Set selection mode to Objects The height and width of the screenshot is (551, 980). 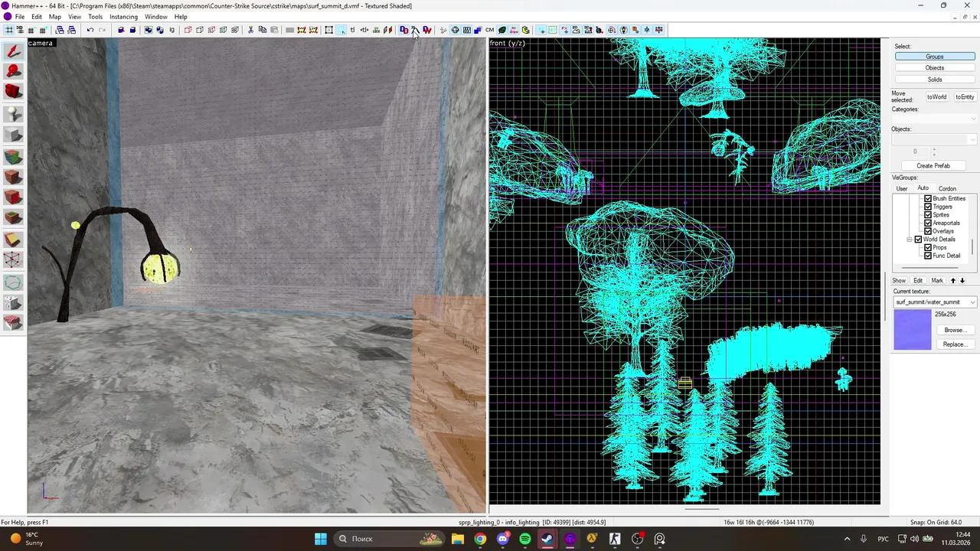tap(934, 67)
